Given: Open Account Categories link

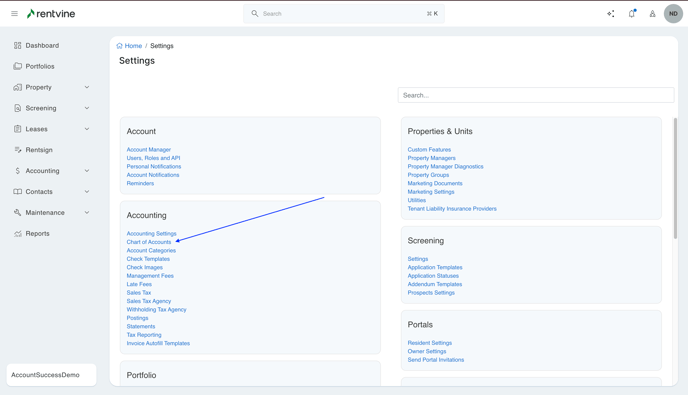Looking at the screenshot, I should coord(151,251).
